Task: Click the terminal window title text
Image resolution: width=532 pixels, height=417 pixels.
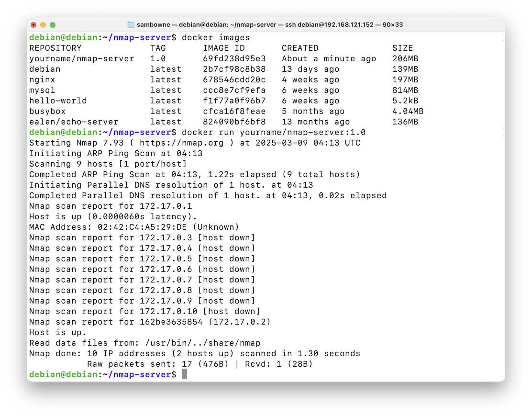Action: [x=270, y=24]
